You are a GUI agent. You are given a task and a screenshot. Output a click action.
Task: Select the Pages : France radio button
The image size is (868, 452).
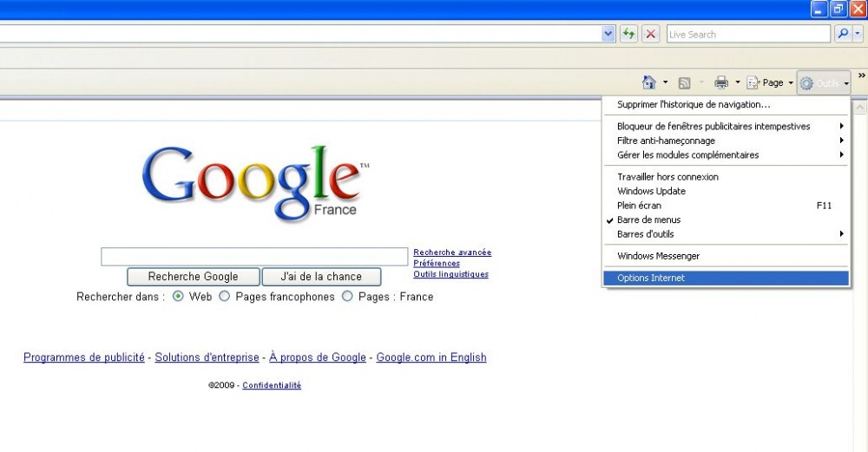347,297
